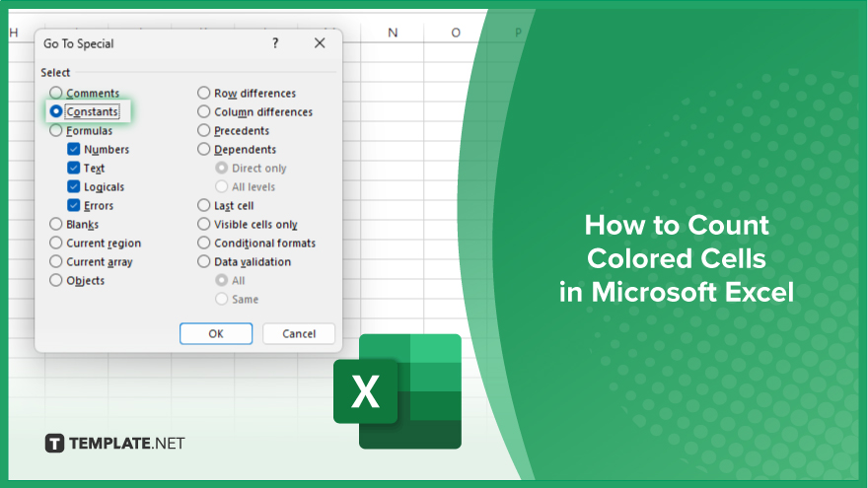Select the Direct only option

pyautogui.click(x=221, y=168)
